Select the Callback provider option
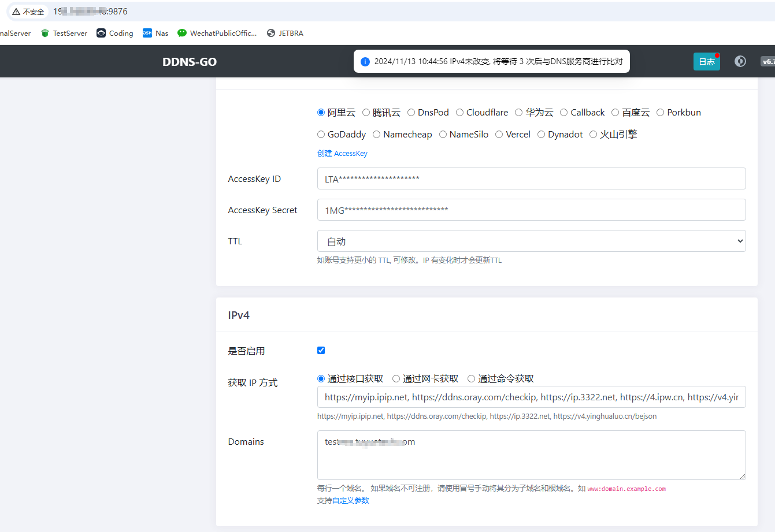This screenshot has width=775, height=532. pos(563,113)
